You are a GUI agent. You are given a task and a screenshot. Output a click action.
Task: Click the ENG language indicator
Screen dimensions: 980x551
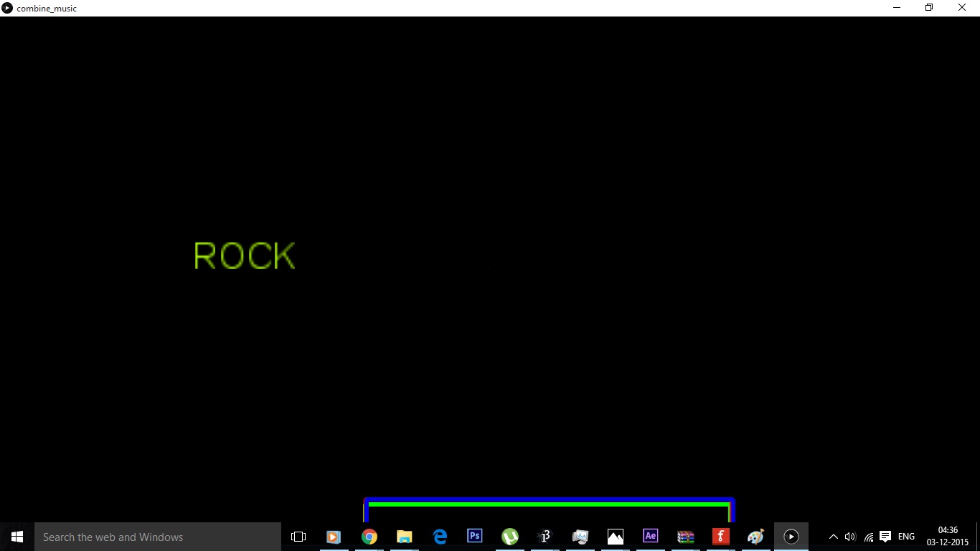(906, 537)
